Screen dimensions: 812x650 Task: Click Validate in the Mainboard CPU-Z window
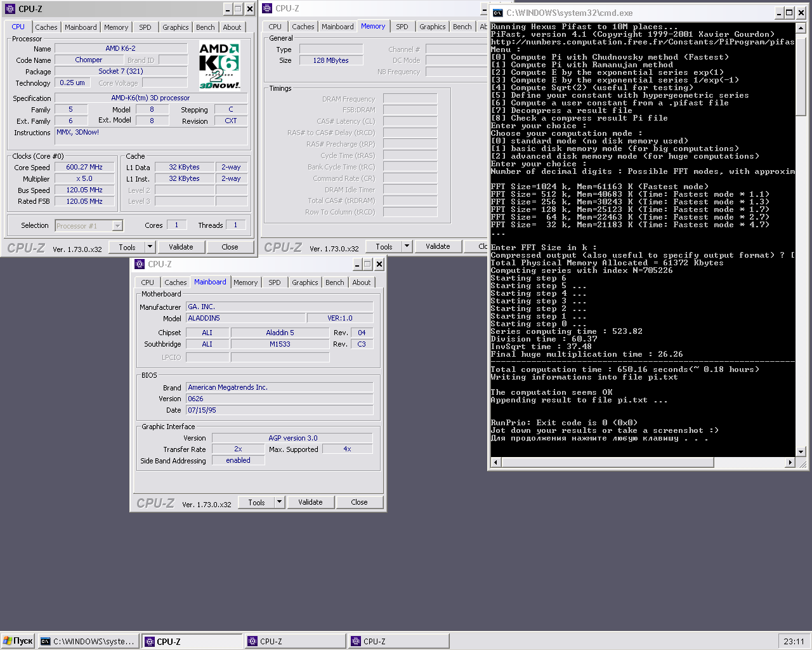point(310,502)
